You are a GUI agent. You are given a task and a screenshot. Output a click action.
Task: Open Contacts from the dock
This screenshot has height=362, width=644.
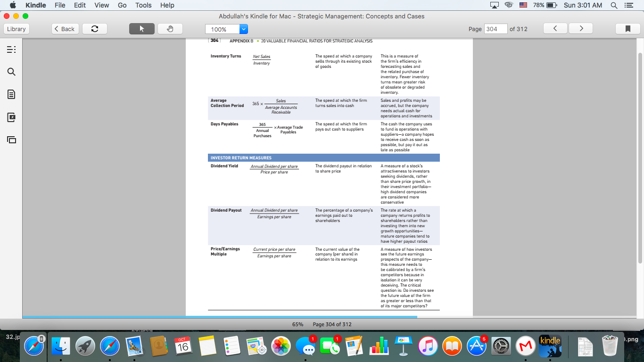158,346
